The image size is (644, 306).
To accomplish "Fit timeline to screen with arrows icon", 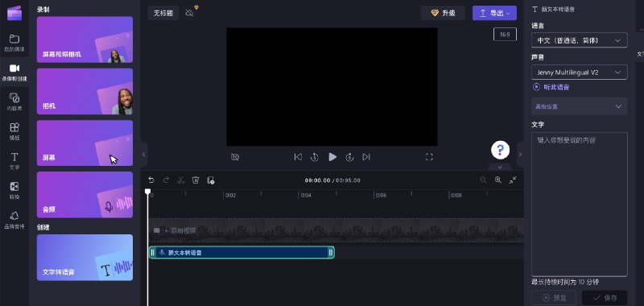I will click(513, 180).
